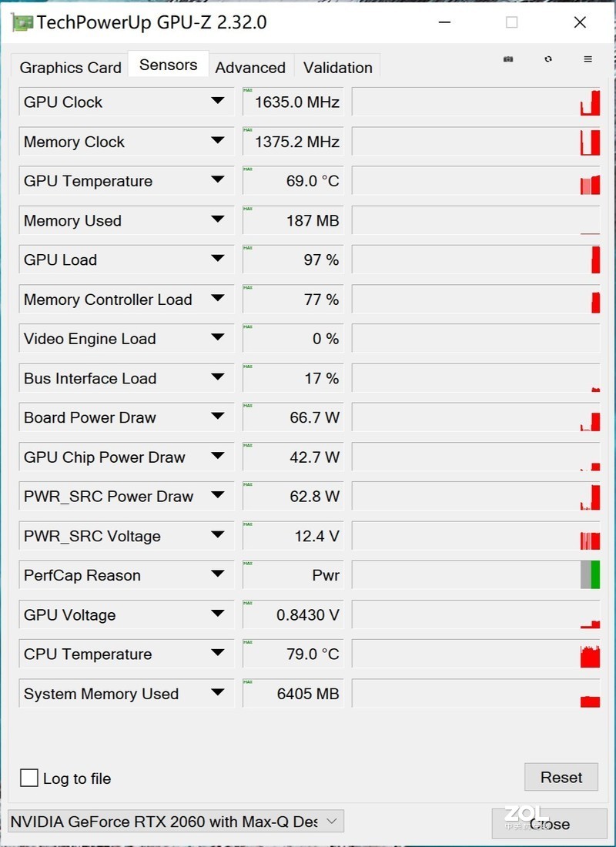Enable the Log to file checkbox
This screenshot has width=616, height=847.
tap(28, 778)
